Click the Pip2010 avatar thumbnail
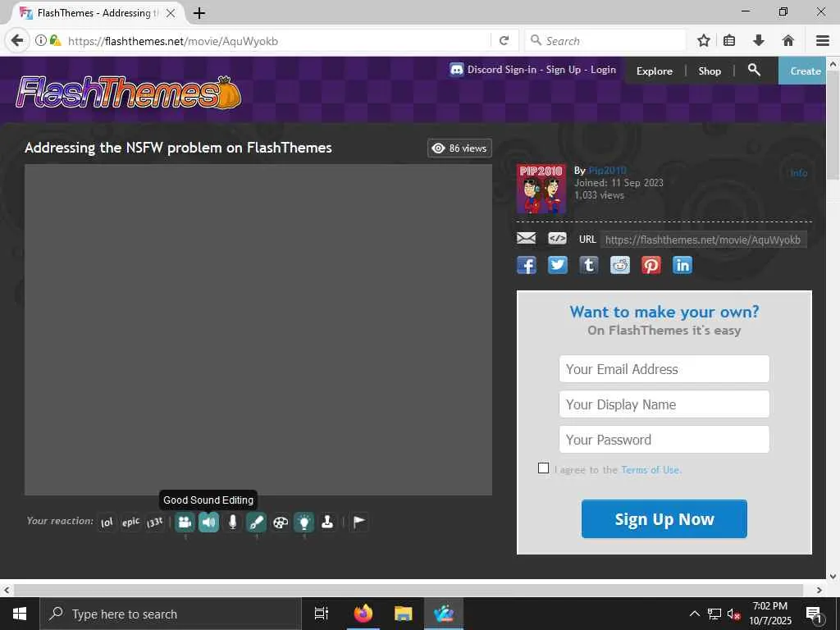Viewport: 840px width, 630px height. (x=541, y=189)
